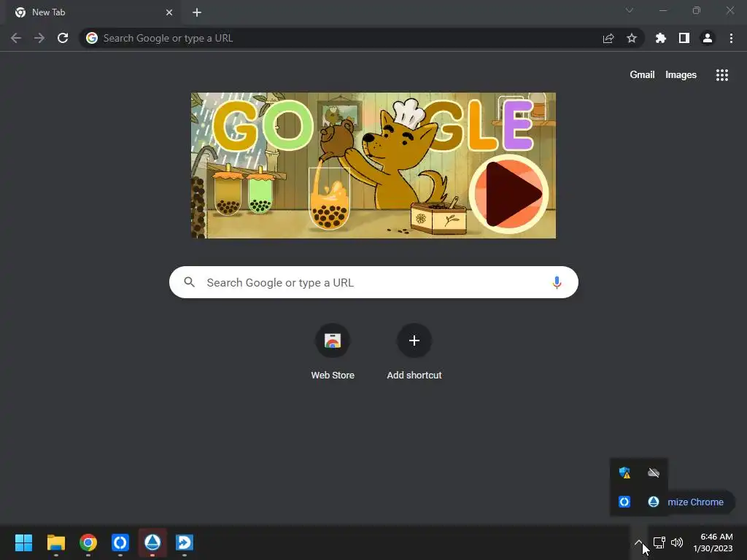Image resolution: width=747 pixels, height=560 pixels.
Task: Open the Extensions puzzle icon
Action: click(661, 38)
